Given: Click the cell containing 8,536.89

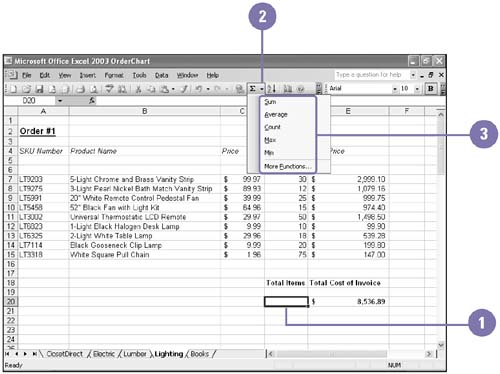Looking at the screenshot, I should tap(348, 302).
